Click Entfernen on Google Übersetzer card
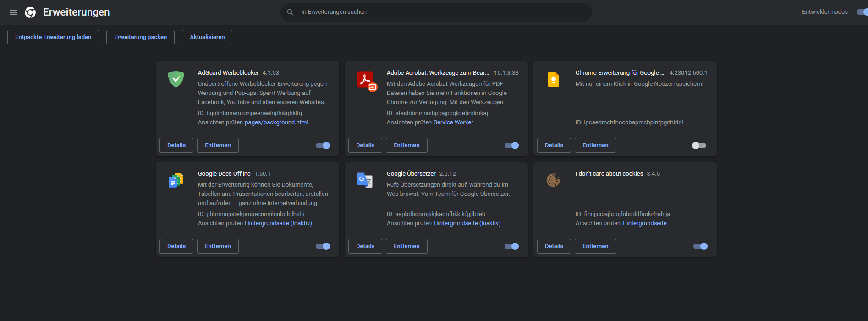The height and width of the screenshot is (321, 868). [407, 246]
